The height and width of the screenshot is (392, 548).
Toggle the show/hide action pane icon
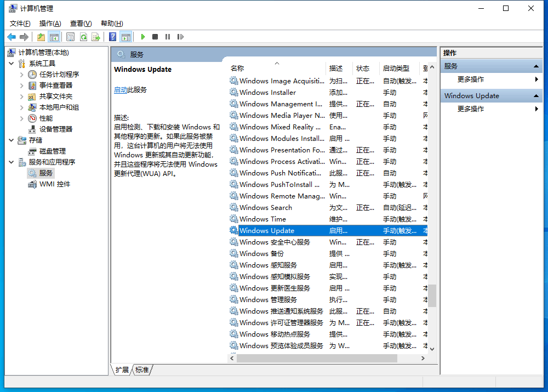point(126,37)
